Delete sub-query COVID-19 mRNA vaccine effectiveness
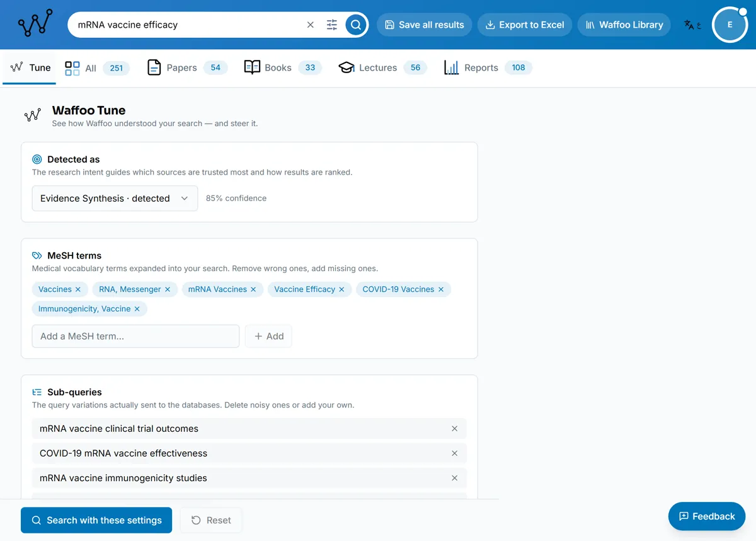The height and width of the screenshot is (541, 756). (x=454, y=453)
